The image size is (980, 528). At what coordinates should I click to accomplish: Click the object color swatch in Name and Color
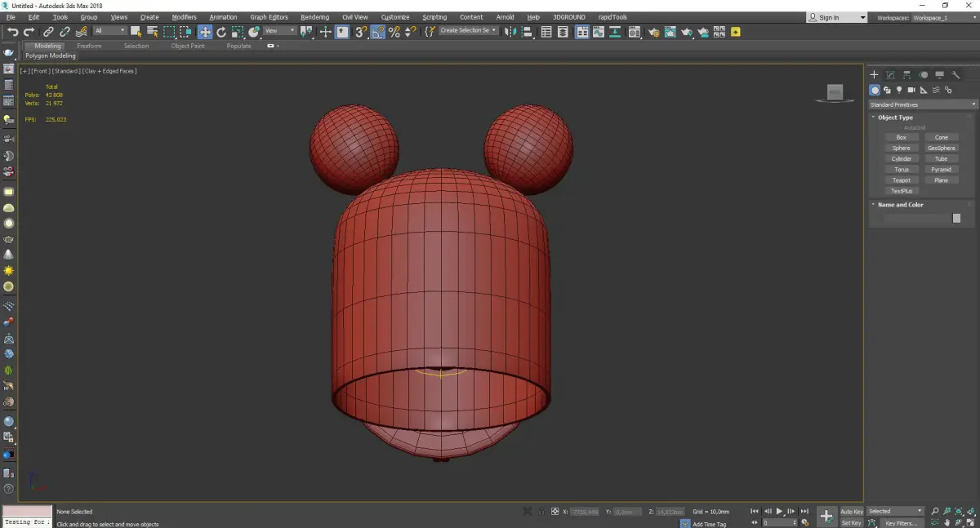click(956, 219)
